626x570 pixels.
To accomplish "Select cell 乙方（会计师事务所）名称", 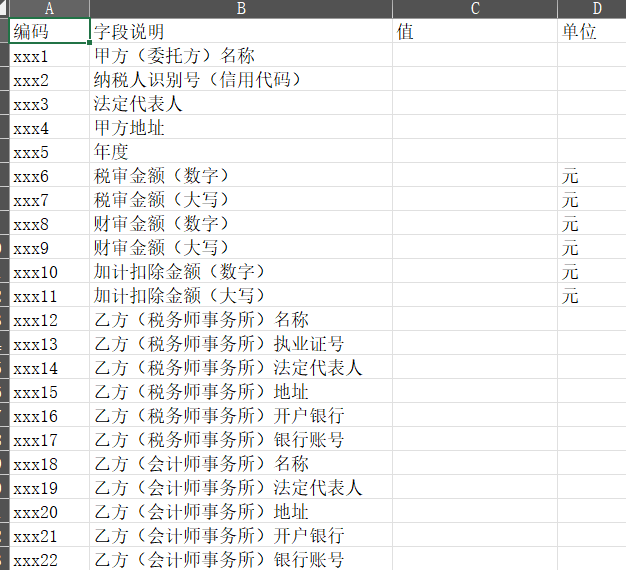I will tap(241, 462).
